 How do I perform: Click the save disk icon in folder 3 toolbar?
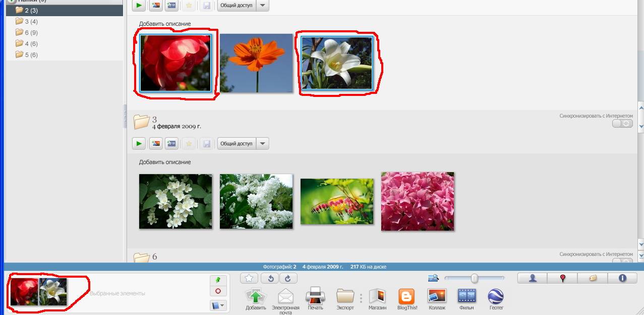pos(206,143)
